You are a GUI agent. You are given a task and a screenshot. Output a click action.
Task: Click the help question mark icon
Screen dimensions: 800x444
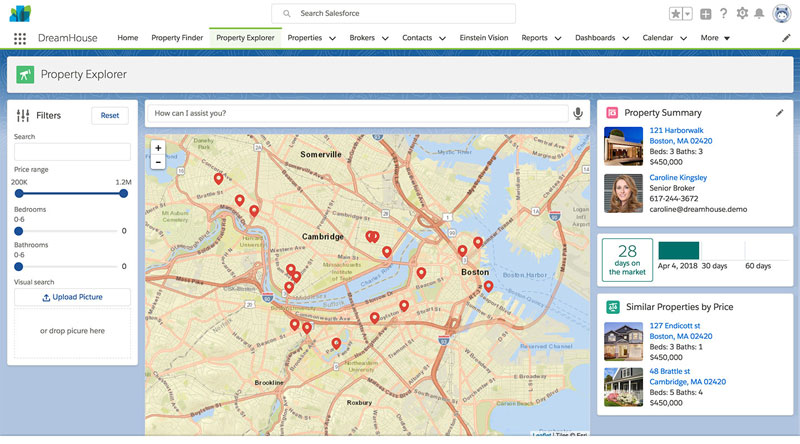coord(723,14)
